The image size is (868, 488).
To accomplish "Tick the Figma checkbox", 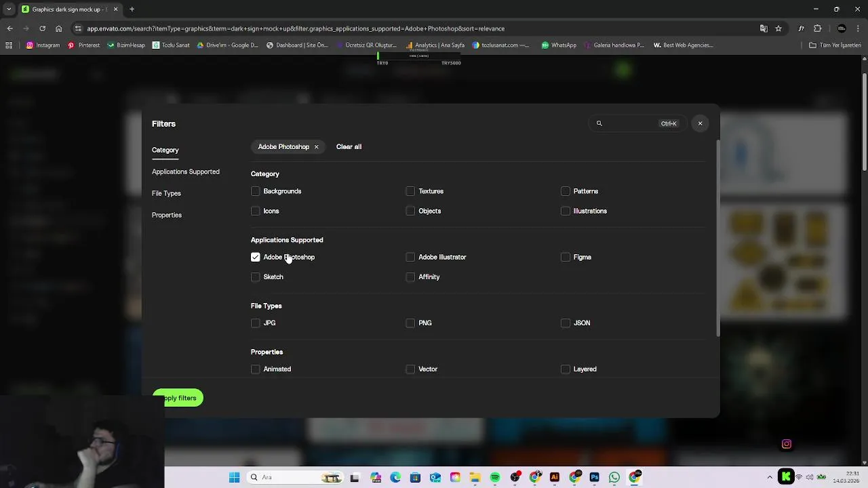I will [x=566, y=257].
